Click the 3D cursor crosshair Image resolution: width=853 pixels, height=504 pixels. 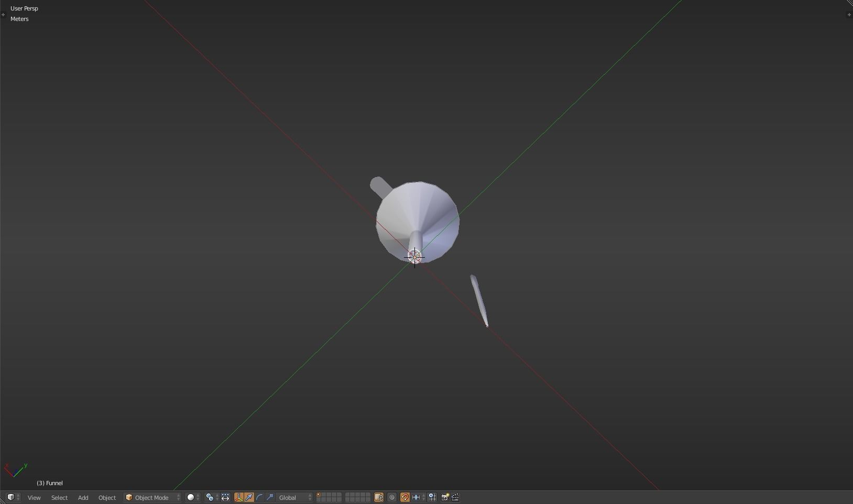point(414,257)
